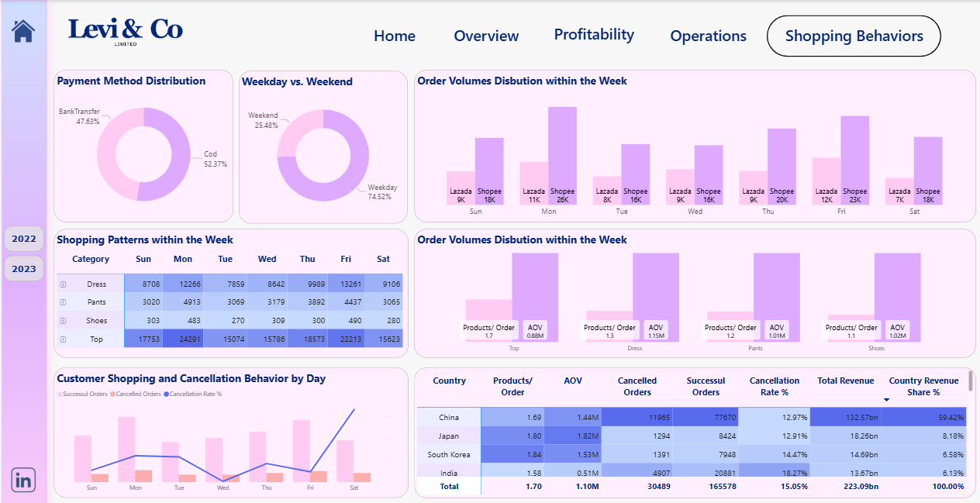
Task: Select the Shopping Behaviors button
Action: [x=854, y=36]
